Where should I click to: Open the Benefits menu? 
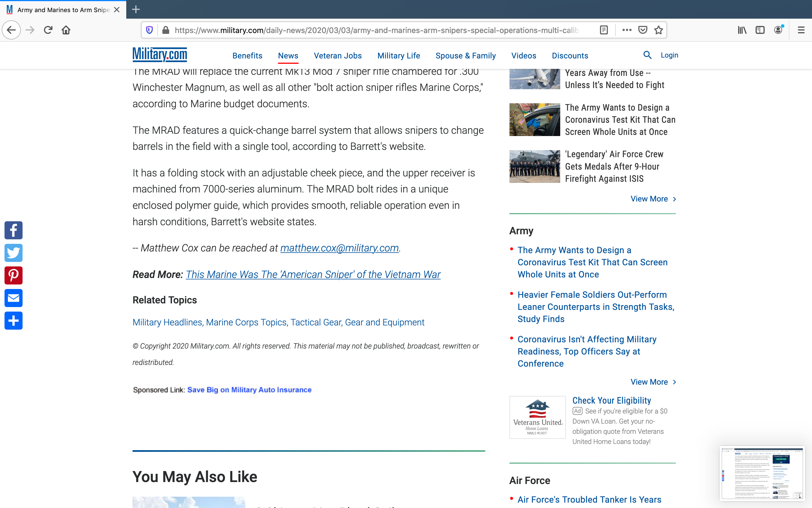(247, 56)
